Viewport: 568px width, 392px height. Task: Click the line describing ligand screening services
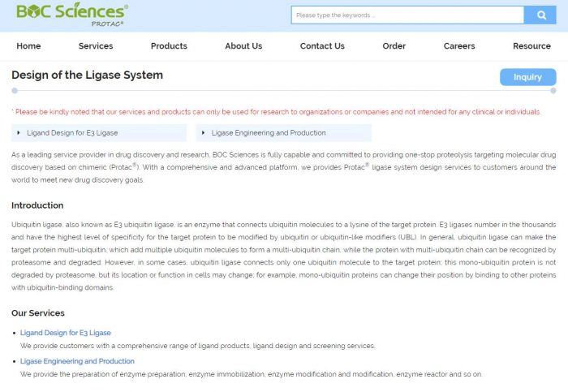197,346
